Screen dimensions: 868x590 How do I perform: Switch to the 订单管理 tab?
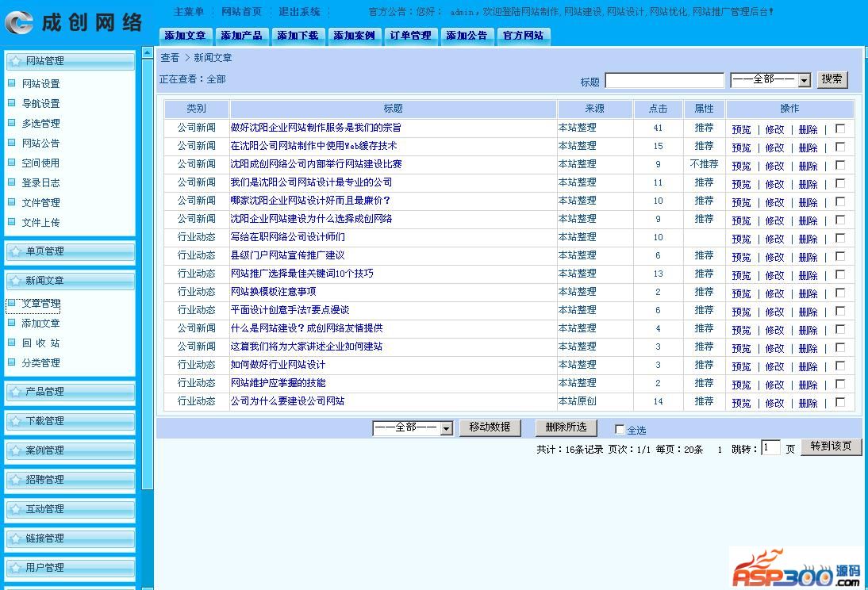(x=410, y=36)
